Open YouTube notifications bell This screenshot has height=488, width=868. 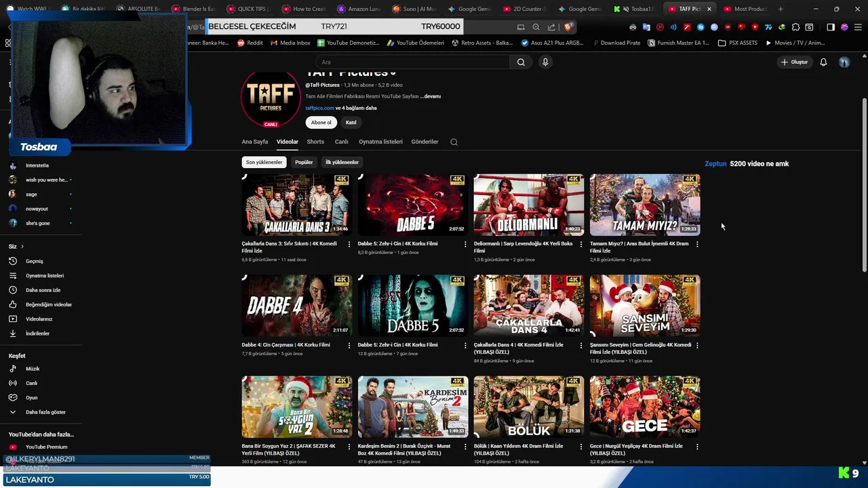[823, 62]
